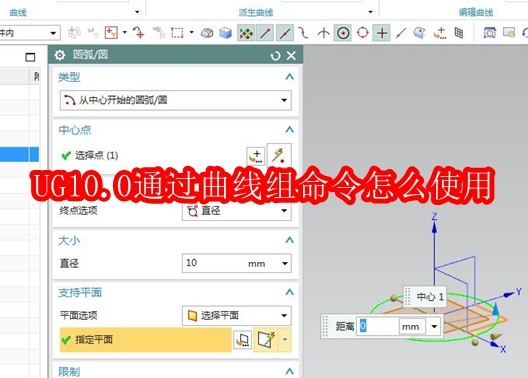Click the view magnifier icon in toolbar
The height and width of the screenshot is (378, 528).
490,33
